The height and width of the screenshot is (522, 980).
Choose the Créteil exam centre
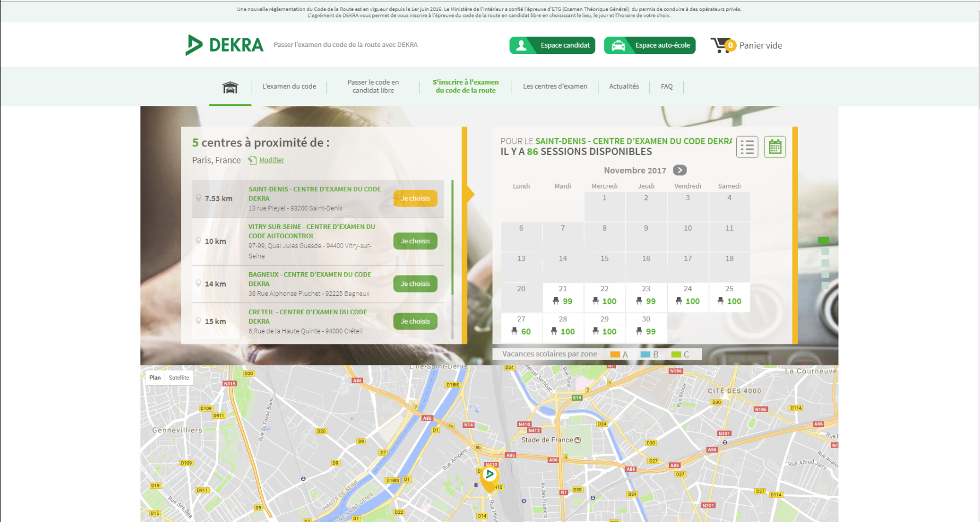pos(415,321)
